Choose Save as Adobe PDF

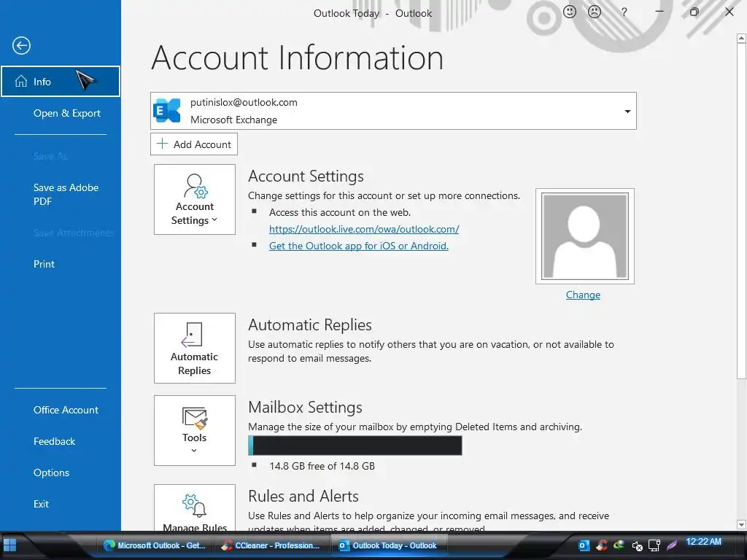[66, 194]
